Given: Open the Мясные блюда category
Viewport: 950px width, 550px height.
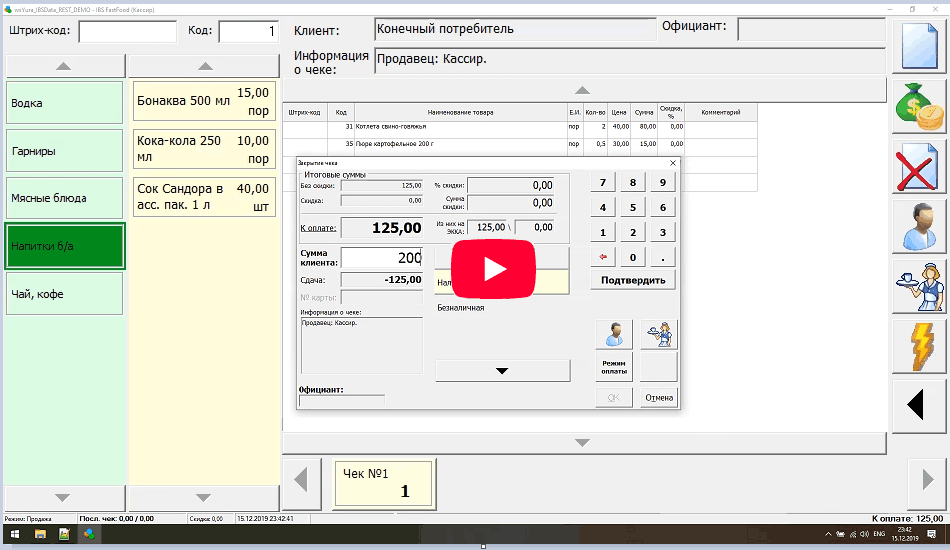Looking at the screenshot, I should tap(64, 198).
